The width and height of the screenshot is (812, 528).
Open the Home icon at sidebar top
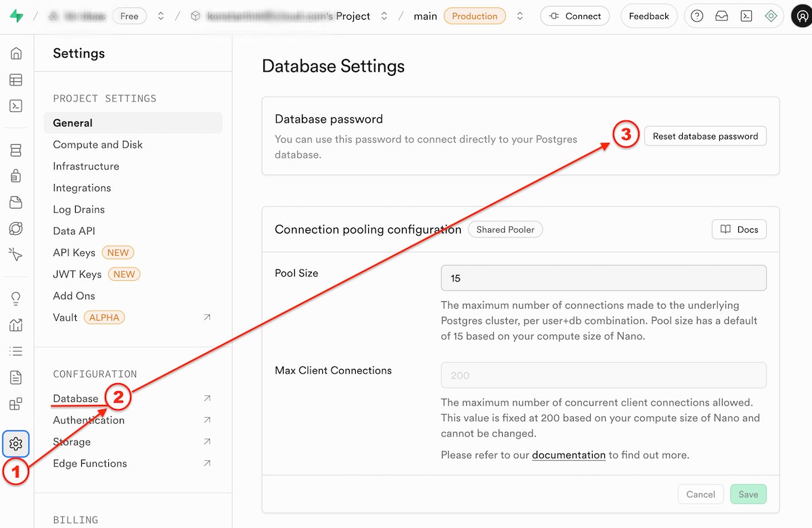[x=16, y=53]
